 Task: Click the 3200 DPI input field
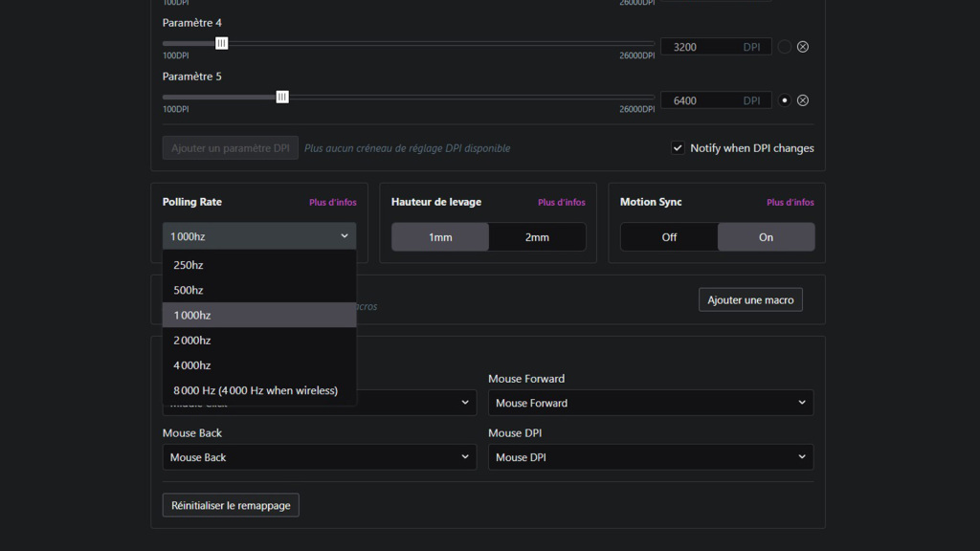716,47
